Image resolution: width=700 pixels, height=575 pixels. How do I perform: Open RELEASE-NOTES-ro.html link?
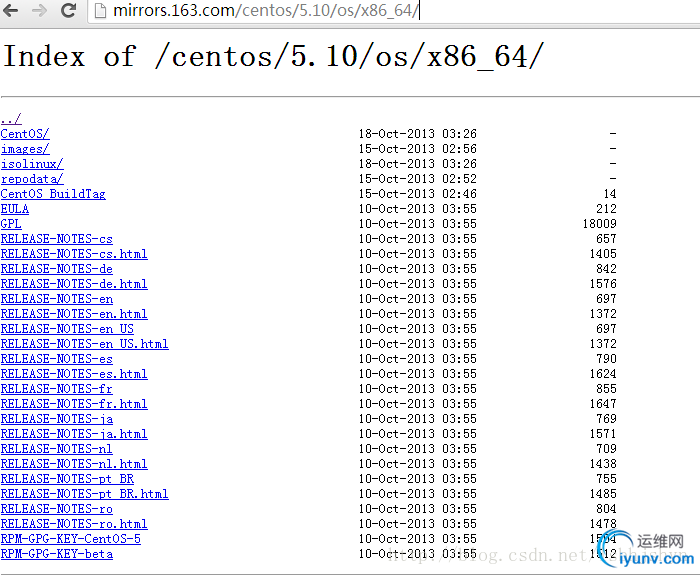[74, 524]
